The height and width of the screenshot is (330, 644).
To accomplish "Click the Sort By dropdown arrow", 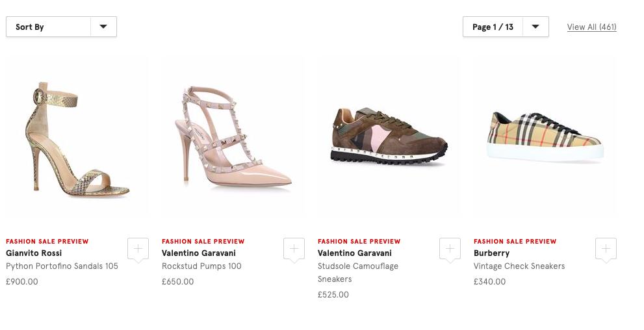I will [x=103, y=27].
